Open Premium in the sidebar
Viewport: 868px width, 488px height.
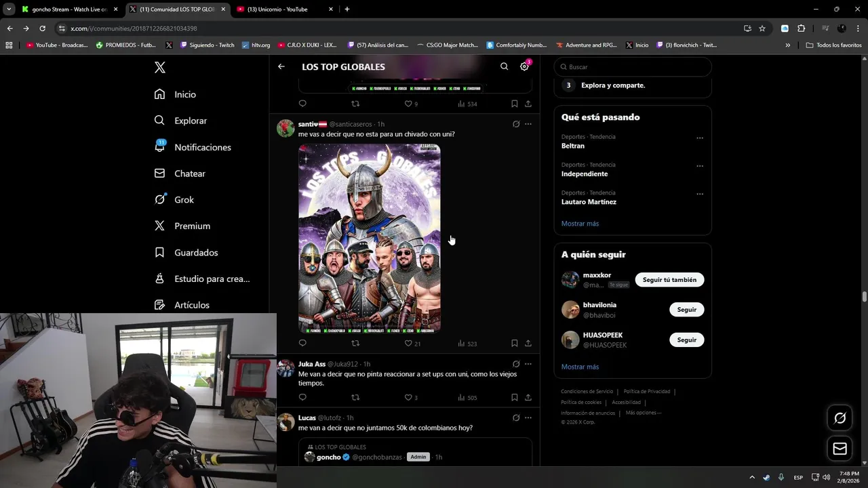coord(182,226)
